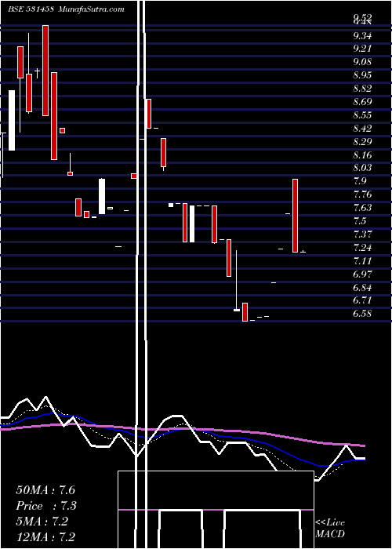Click the 7.37 price axis label
Screen dimensions: 392x549
pos(362,235)
